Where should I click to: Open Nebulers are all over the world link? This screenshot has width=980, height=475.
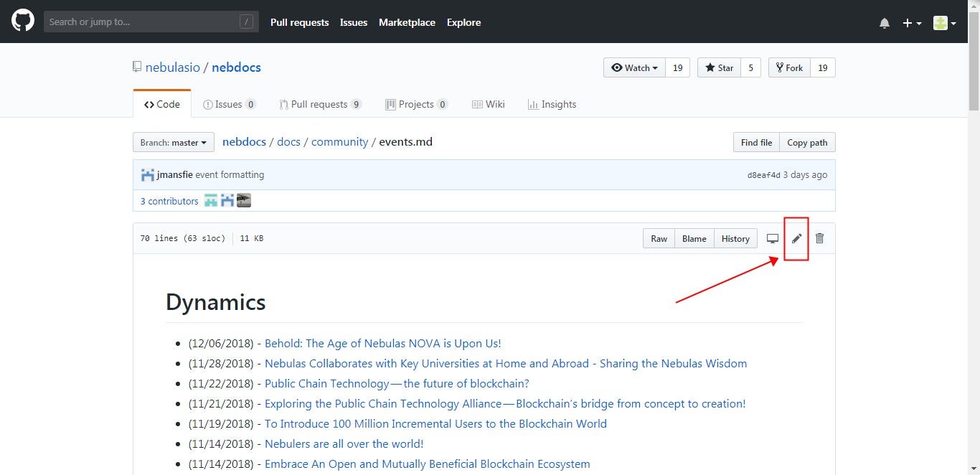344,443
